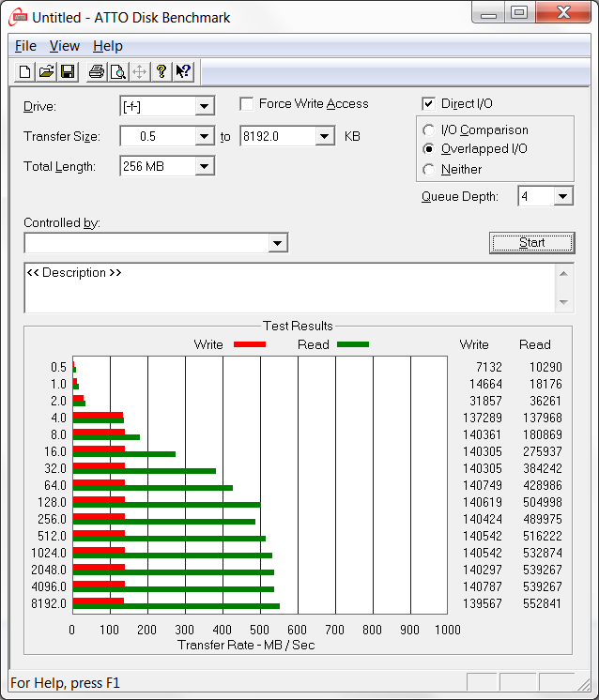Choose the Neither radio option
599x700 pixels.
pyautogui.click(x=429, y=170)
